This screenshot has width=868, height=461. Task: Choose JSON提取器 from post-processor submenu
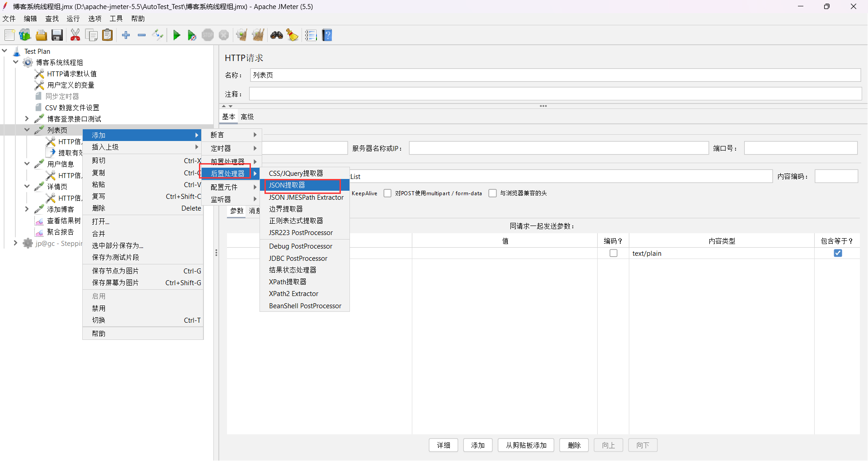click(x=304, y=185)
